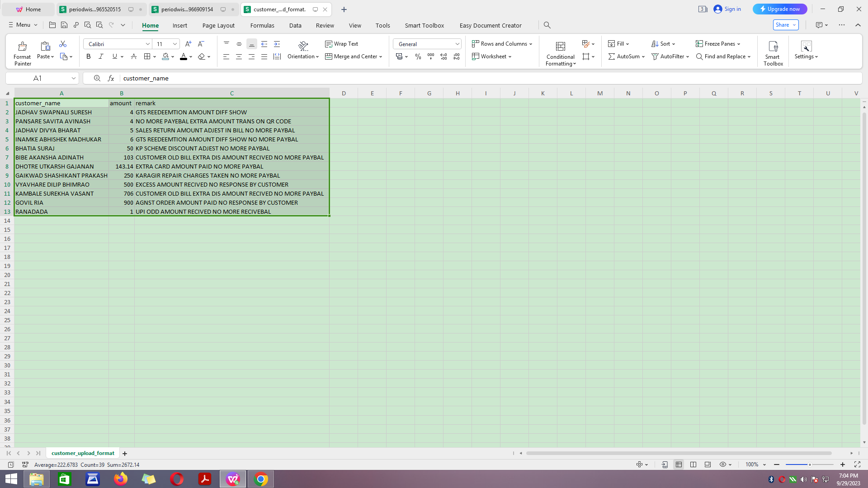The height and width of the screenshot is (488, 868).
Task: Toggle Italic formatting
Action: (101, 56)
